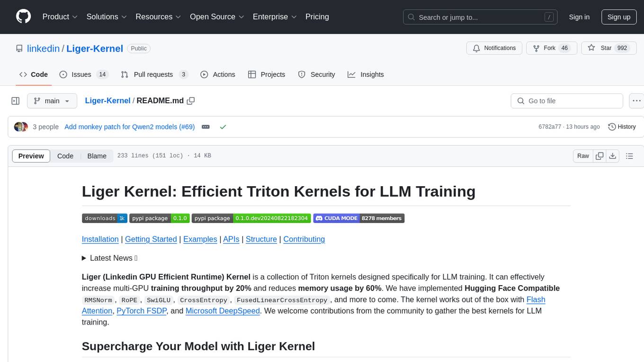
Task: Open the file History
Action: pyautogui.click(x=622, y=127)
